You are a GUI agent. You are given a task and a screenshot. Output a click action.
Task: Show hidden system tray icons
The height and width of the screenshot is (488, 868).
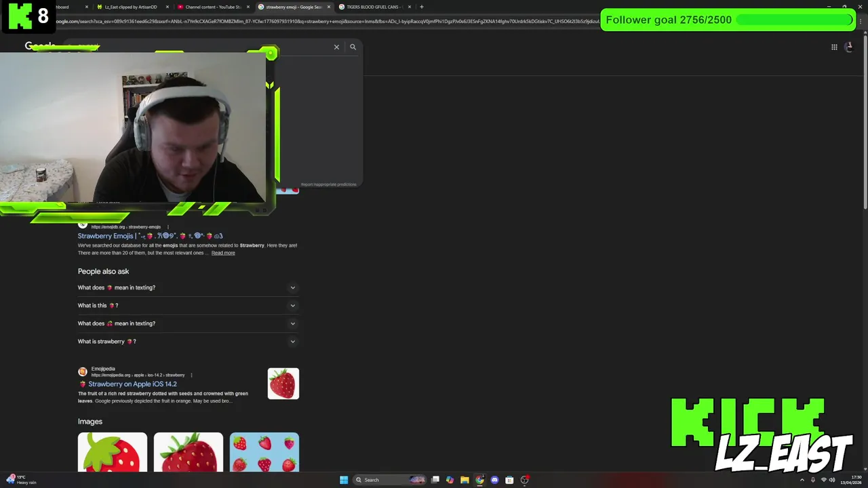click(x=802, y=480)
